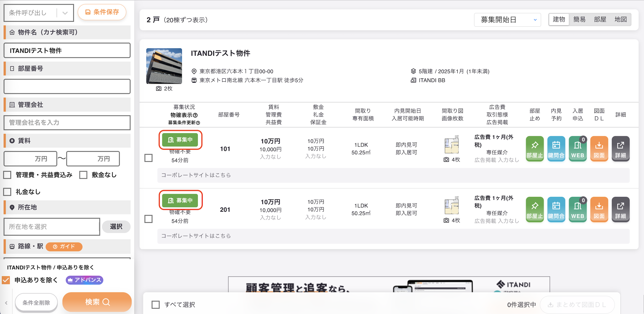Click the まとめて図面DL button
The image size is (644, 314).
577,305
